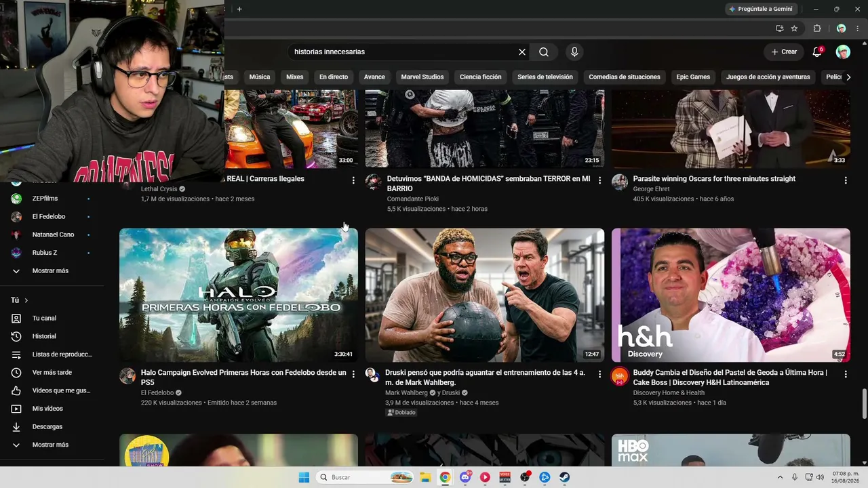This screenshot has width=868, height=488.
Task: Select the En directo filter chip
Action: [334, 77]
